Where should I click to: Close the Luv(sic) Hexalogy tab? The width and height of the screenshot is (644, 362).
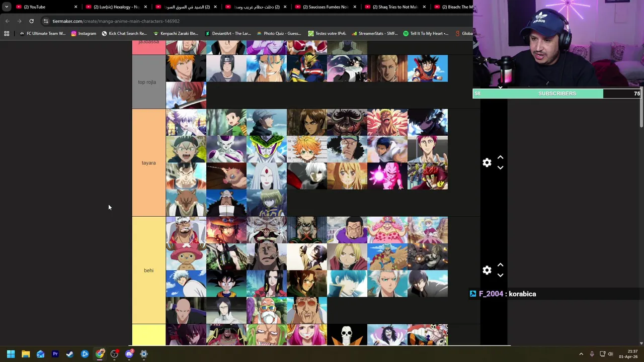tap(145, 7)
